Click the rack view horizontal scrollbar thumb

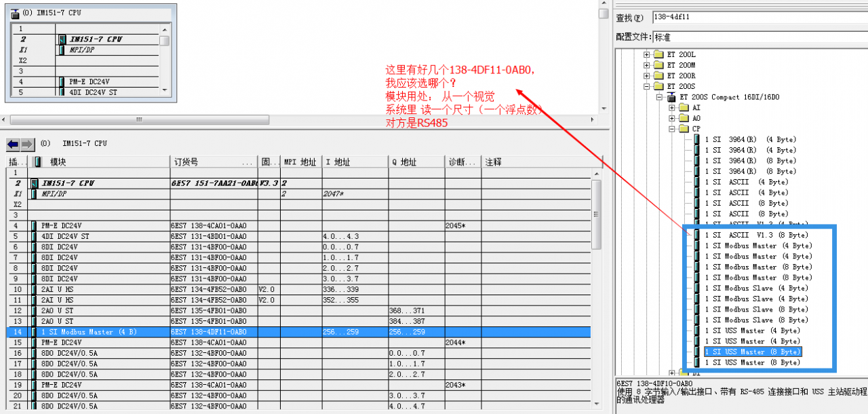[139, 119]
